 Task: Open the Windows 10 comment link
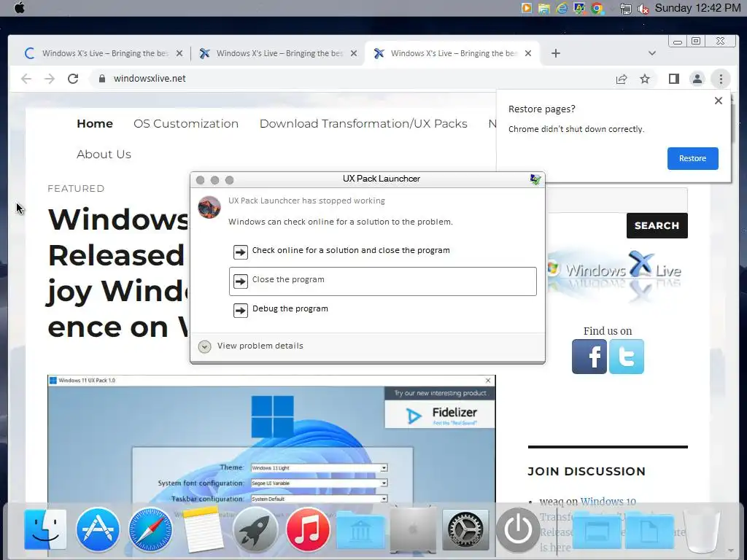(608, 502)
